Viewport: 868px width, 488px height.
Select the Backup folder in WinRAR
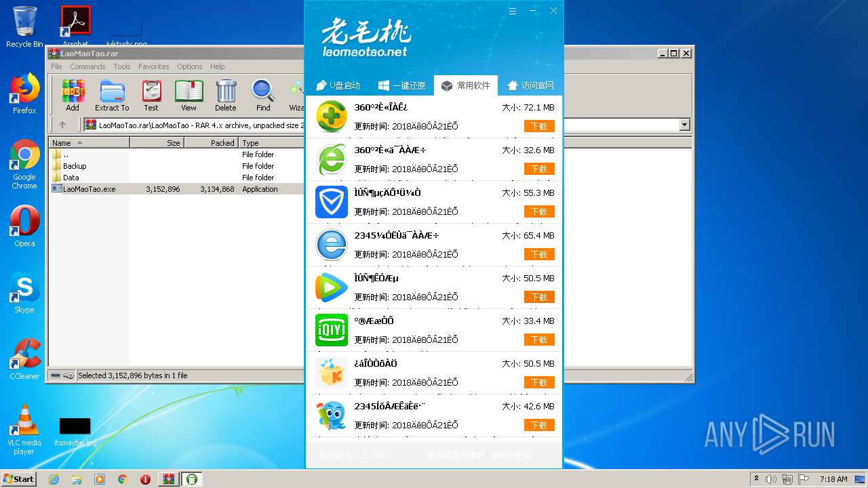(75, 166)
